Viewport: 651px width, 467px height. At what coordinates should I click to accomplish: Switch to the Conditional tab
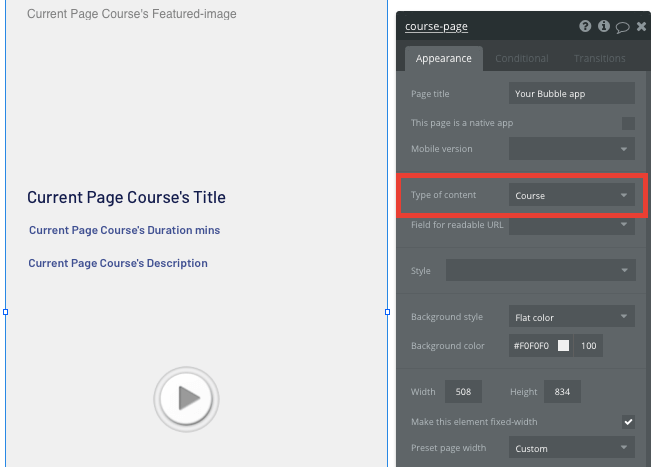click(x=522, y=59)
